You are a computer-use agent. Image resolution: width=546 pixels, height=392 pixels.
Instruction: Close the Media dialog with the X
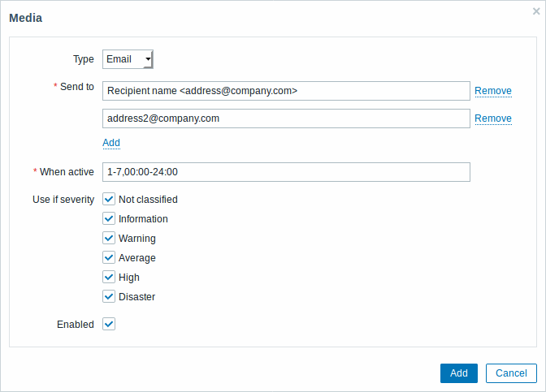click(x=536, y=11)
